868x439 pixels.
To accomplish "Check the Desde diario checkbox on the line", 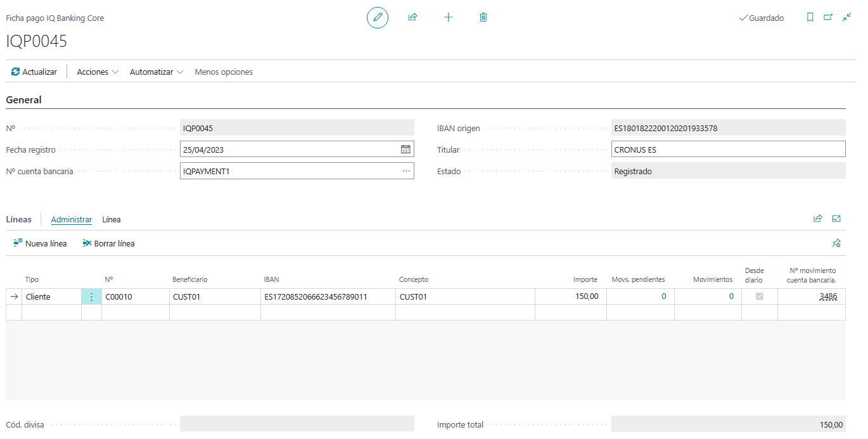I will [x=759, y=296].
